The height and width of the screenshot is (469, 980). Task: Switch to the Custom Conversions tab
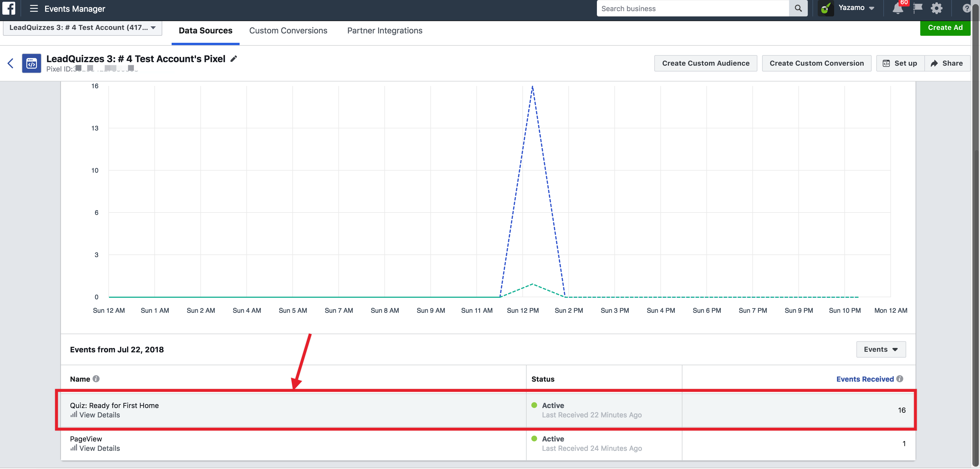(x=288, y=31)
